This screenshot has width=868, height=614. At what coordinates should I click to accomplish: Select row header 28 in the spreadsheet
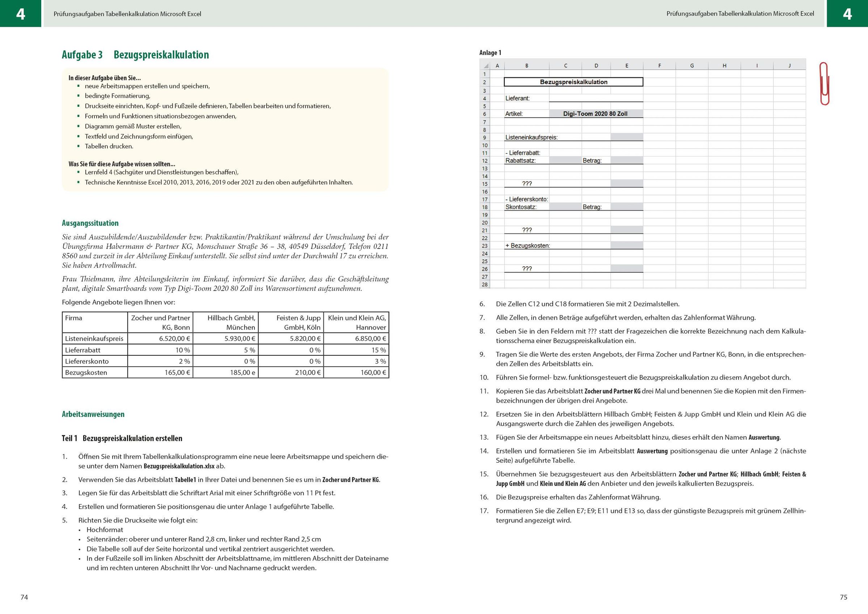click(x=485, y=285)
